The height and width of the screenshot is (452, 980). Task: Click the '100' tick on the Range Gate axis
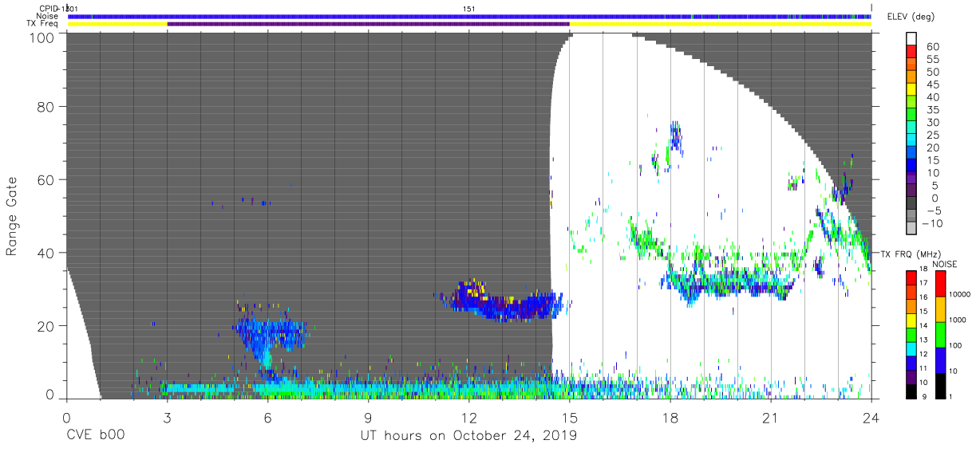click(41, 37)
